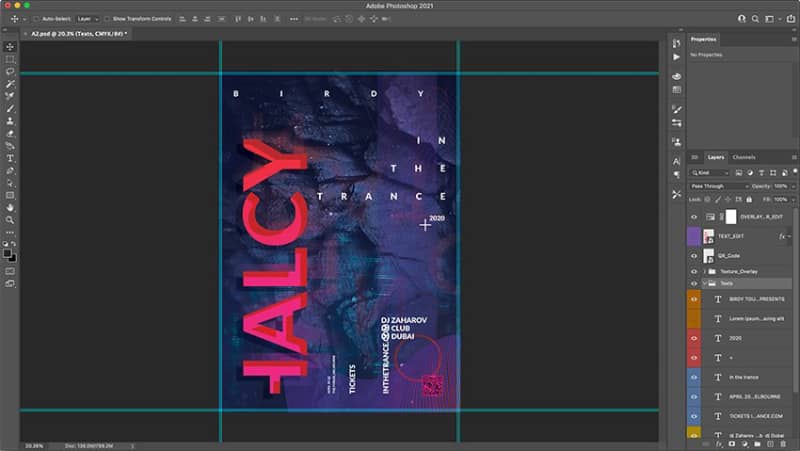Screen dimensions: 800x451
Task: Select the Lasso tool
Action: pos(10,71)
